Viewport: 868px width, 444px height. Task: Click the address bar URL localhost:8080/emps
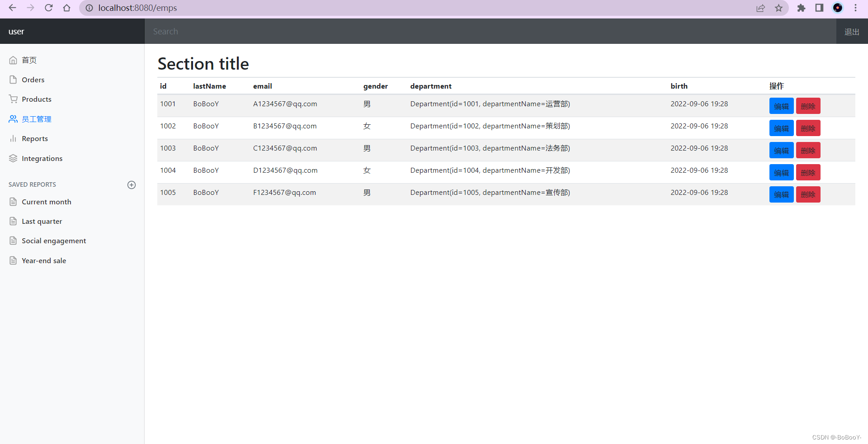(x=137, y=8)
